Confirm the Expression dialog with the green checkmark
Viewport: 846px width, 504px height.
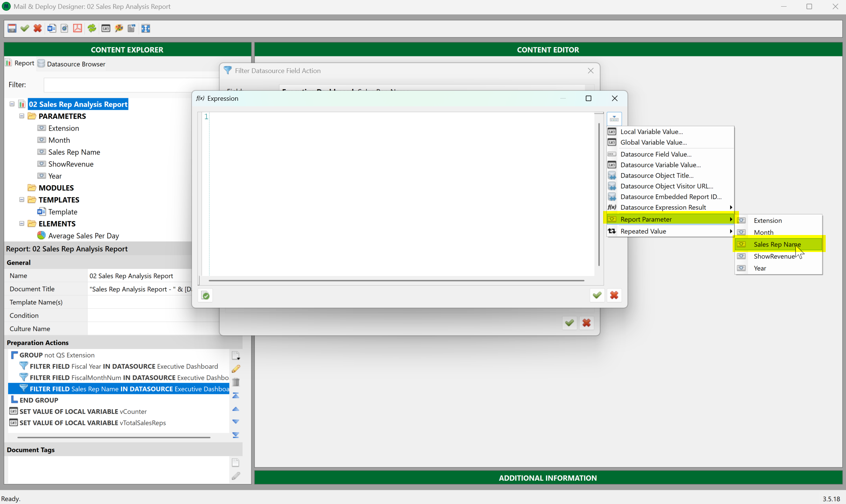[x=597, y=296]
